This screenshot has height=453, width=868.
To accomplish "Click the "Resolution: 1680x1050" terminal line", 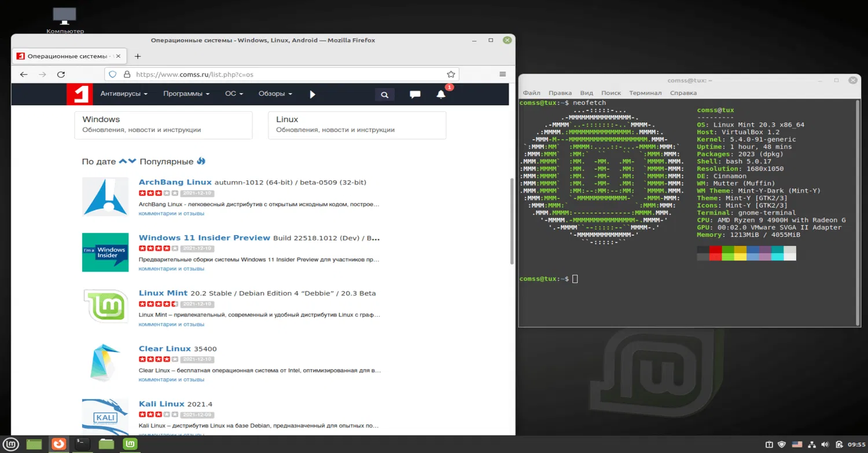I will point(740,169).
